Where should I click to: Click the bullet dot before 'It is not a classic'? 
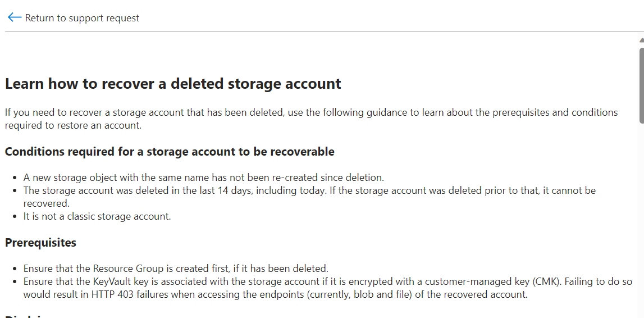15,216
